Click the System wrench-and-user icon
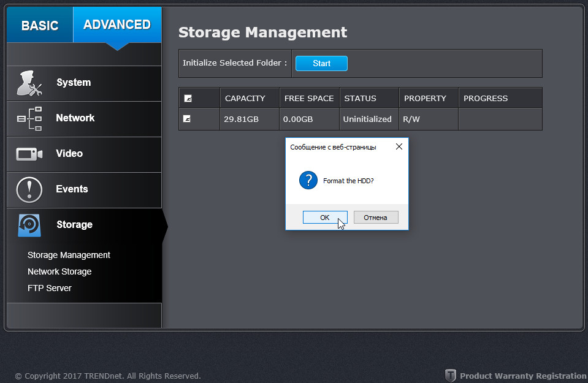588x383 pixels. coord(29,83)
